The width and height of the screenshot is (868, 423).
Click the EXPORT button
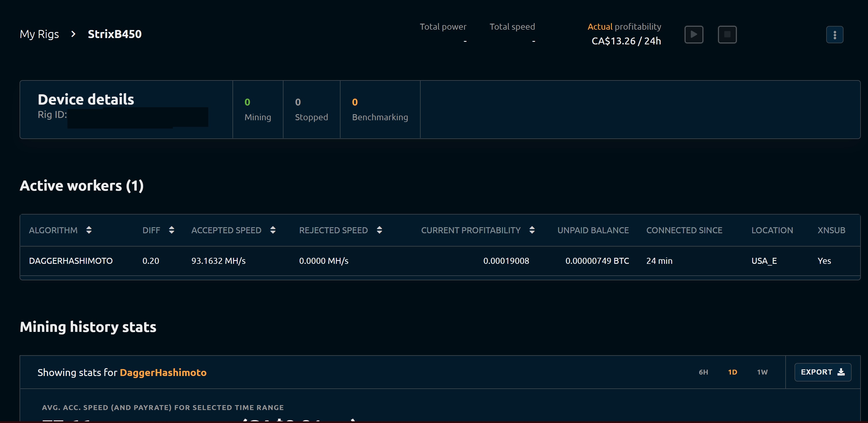pos(823,372)
